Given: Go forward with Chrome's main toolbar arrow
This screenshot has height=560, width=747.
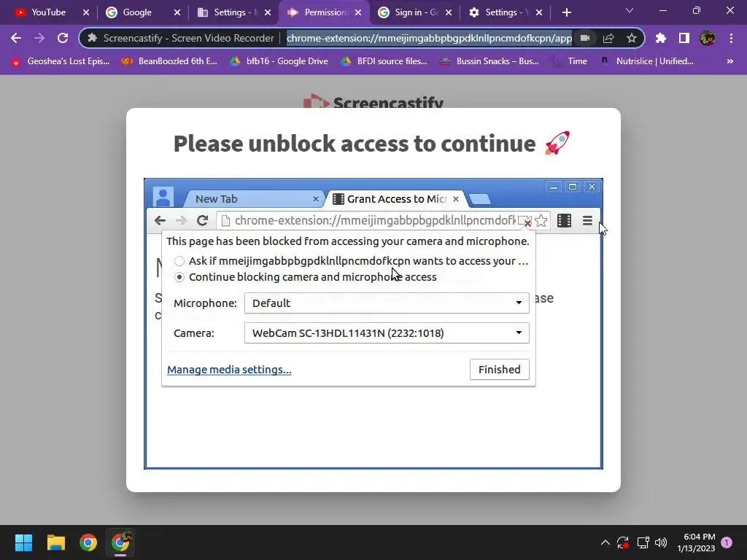Looking at the screenshot, I should tap(39, 38).
